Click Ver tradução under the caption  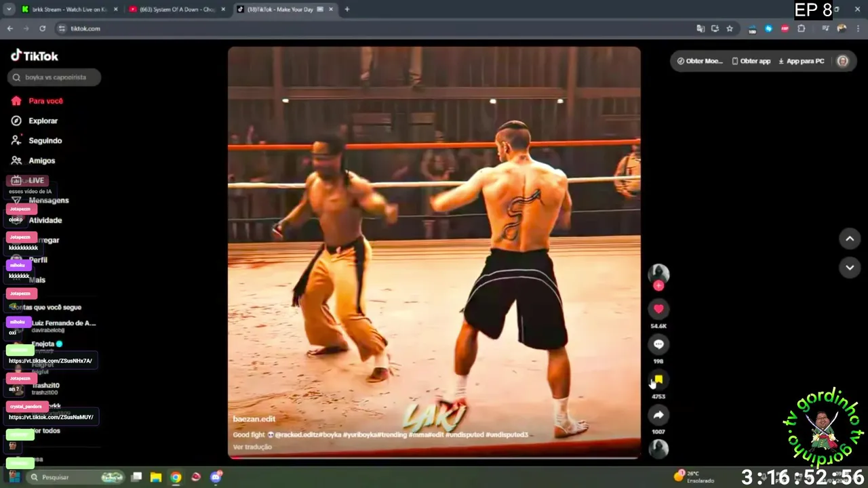[252, 447]
